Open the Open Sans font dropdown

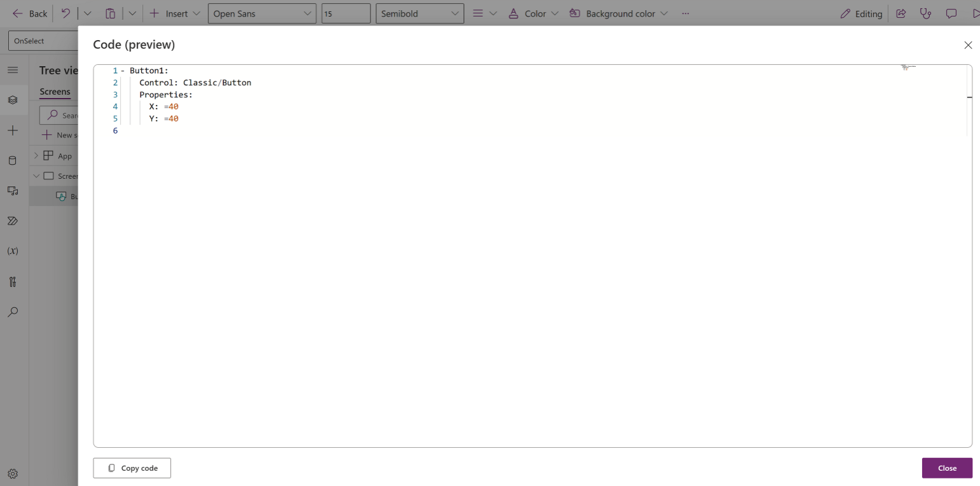click(x=262, y=13)
